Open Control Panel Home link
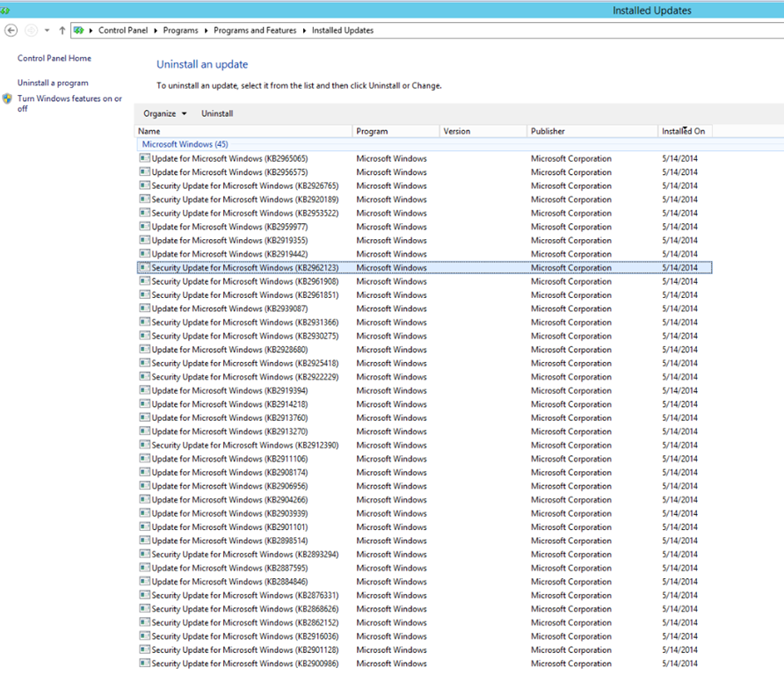This screenshot has height=675, width=784. pyautogui.click(x=54, y=58)
